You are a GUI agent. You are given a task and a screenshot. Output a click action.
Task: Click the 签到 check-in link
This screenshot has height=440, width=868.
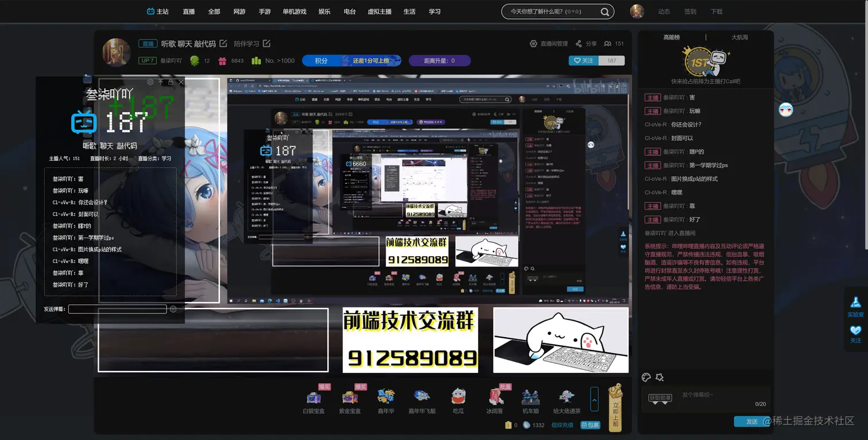point(691,11)
